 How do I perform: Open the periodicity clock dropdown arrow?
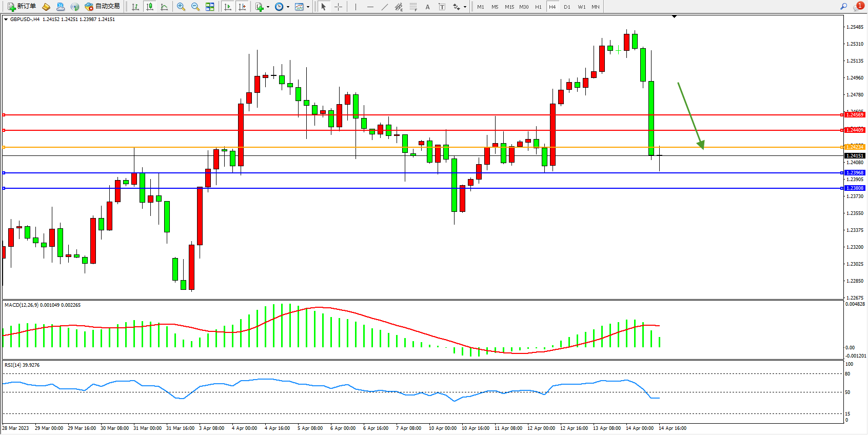[288, 7]
